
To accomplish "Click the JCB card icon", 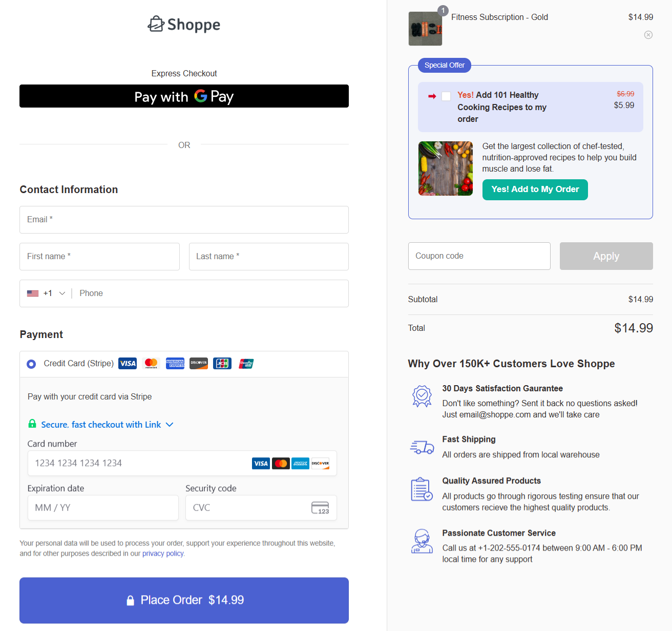I will (222, 363).
